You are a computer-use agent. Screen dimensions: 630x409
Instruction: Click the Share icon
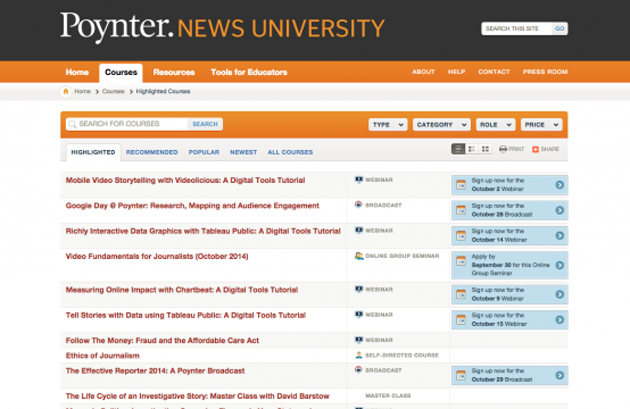pyautogui.click(x=535, y=149)
